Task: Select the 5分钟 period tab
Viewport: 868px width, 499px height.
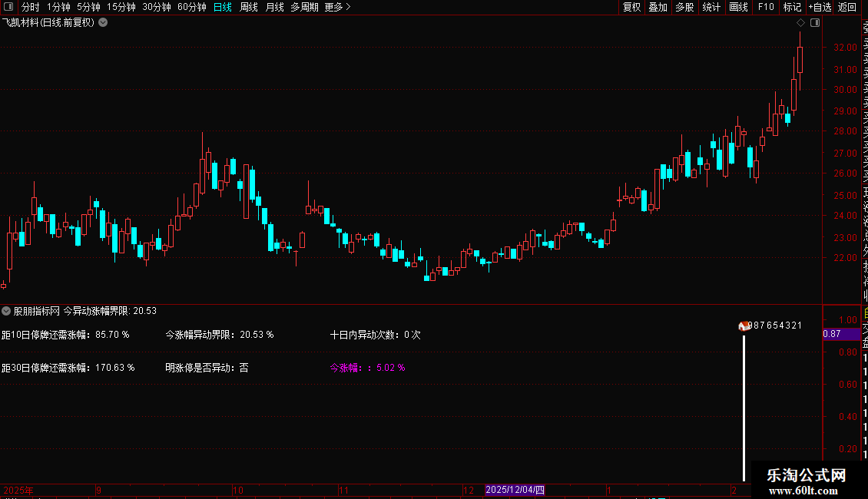Action: (x=88, y=7)
